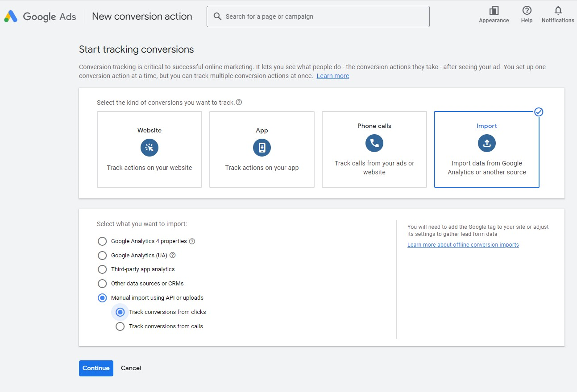Open the Help question mark icon
The height and width of the screenshot is (392, 577).
[x=527, y=11]
